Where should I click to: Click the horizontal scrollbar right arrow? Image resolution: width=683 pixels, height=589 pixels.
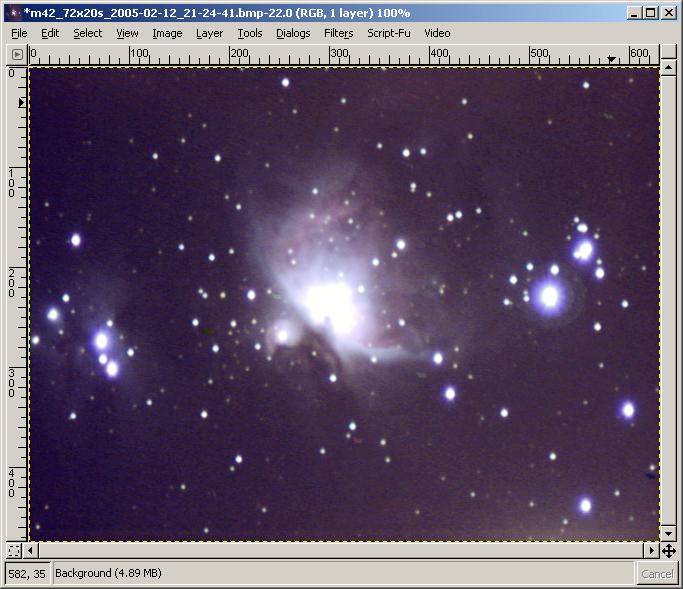click(x=652, y=551)
